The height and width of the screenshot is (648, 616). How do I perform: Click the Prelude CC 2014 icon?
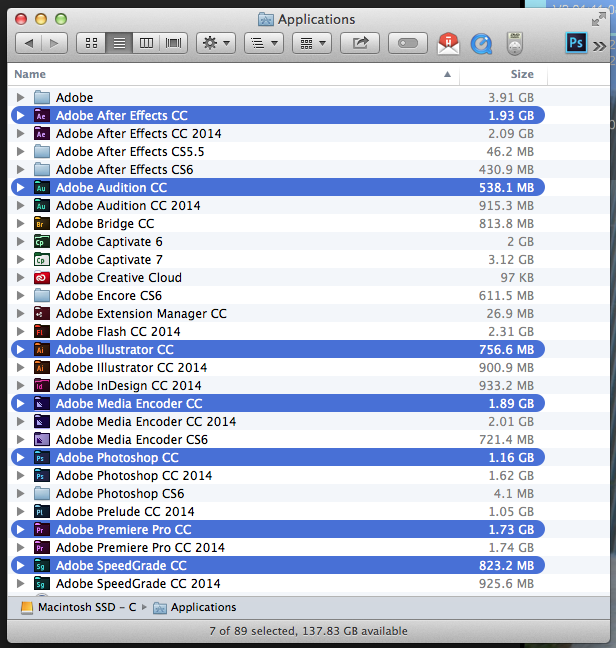coord(42,512)
